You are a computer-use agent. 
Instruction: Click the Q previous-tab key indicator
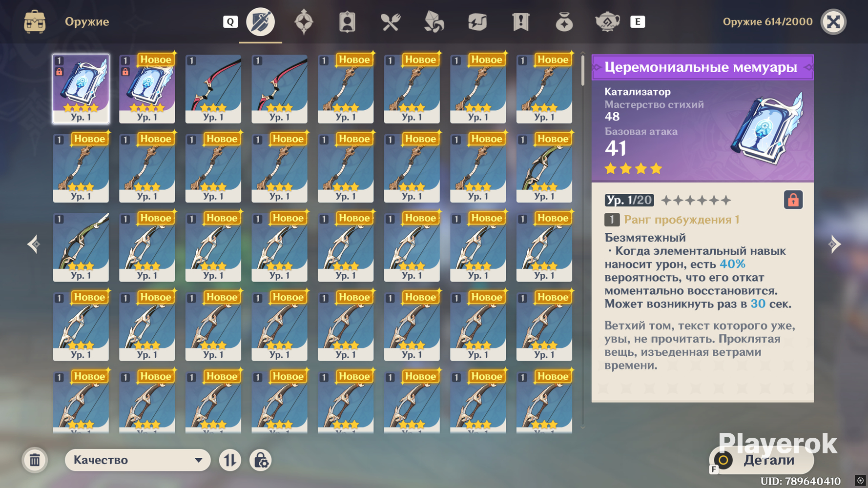click(230, 22)
